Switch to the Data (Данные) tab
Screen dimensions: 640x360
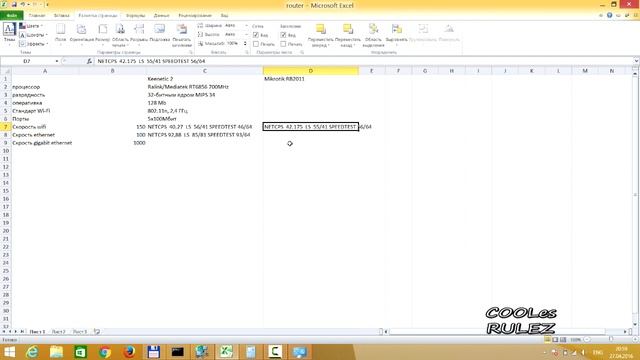[161, 16]
